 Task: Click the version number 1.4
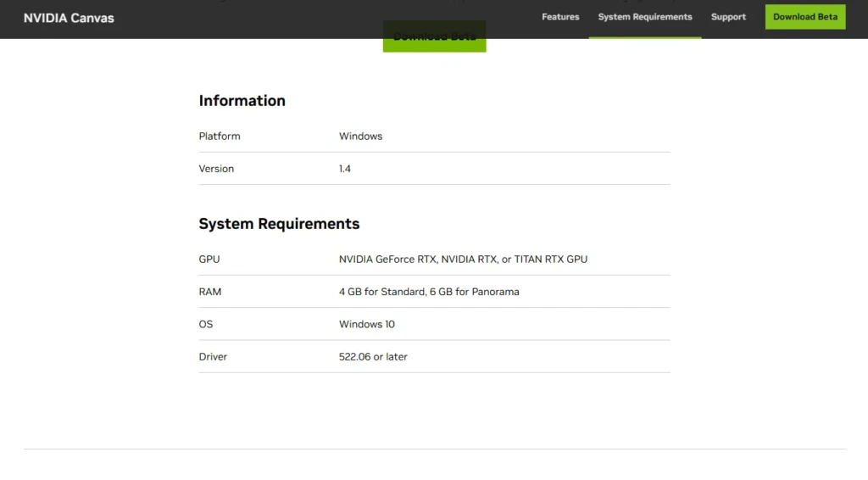[x=345, y=169]
